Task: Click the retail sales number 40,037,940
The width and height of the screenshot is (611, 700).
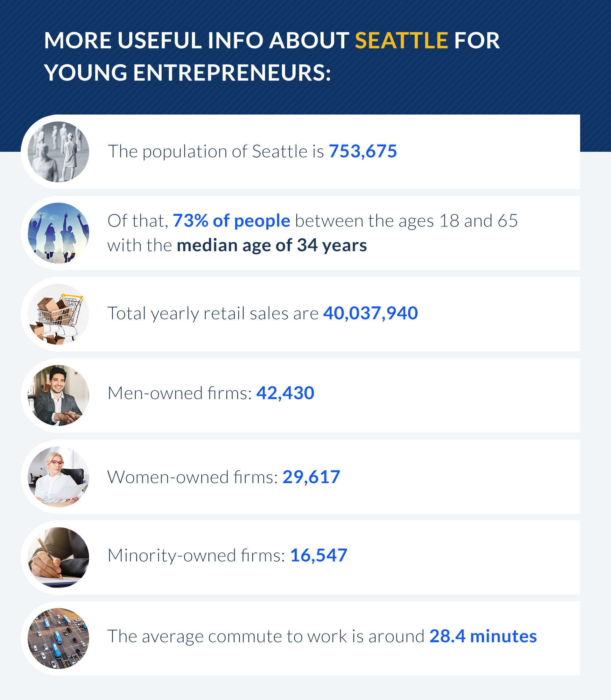Action: (x=370, y=313)
